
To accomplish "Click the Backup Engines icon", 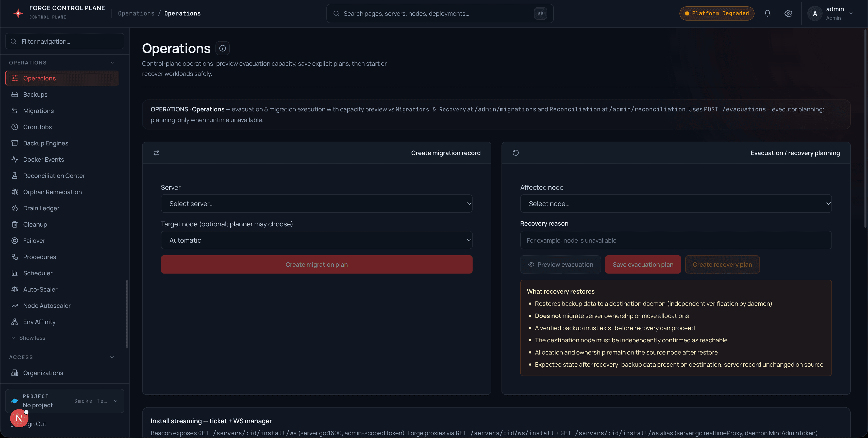I will [x=14, y=143].
